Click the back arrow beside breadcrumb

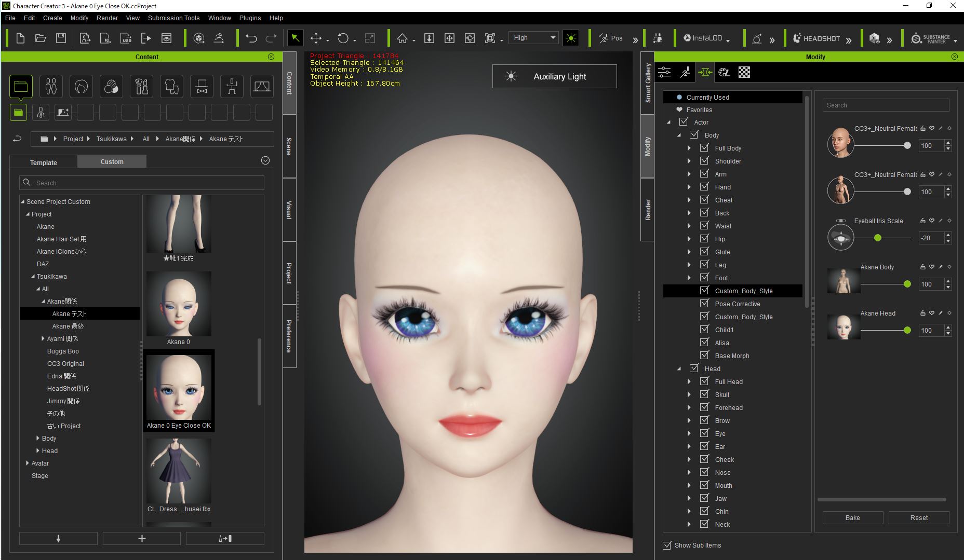click(x=17, y=139)
